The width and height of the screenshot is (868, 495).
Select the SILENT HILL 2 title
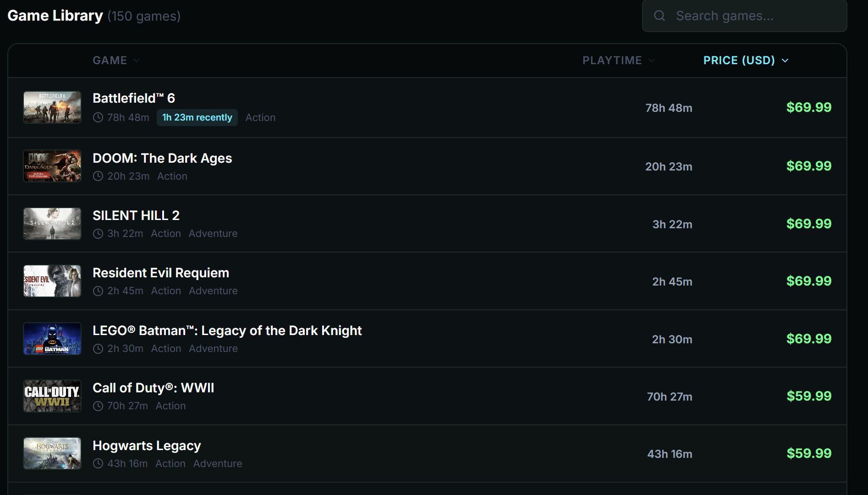click(136, 215)
